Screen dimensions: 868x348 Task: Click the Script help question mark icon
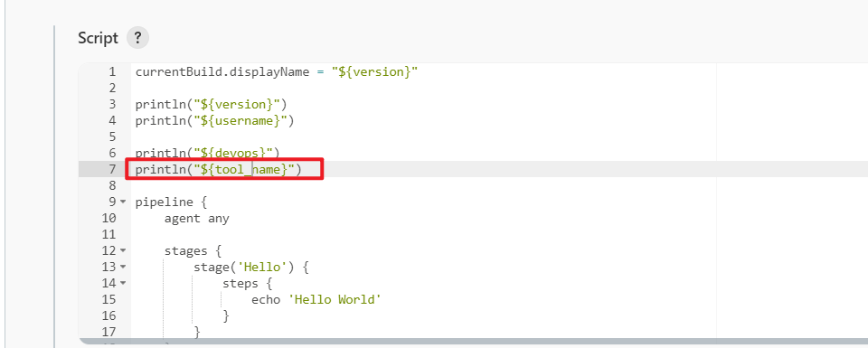click(137, 38)
